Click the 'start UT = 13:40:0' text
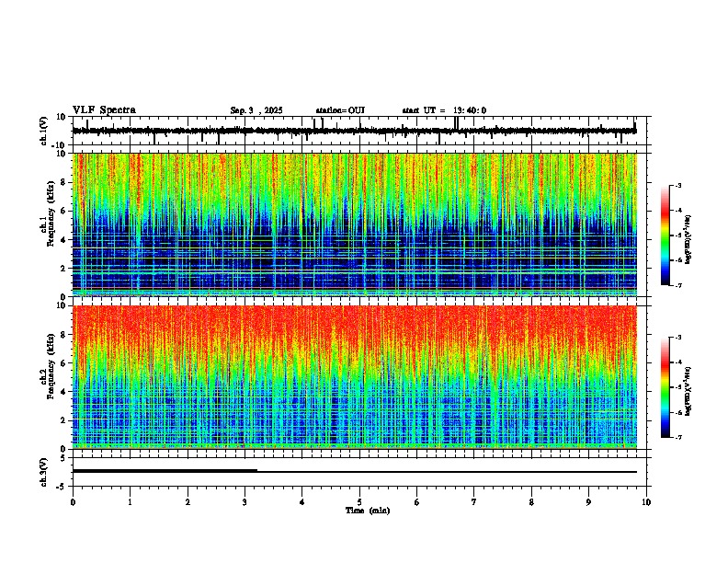This screenshot has width=728, height=563. [x=444, y=110]
